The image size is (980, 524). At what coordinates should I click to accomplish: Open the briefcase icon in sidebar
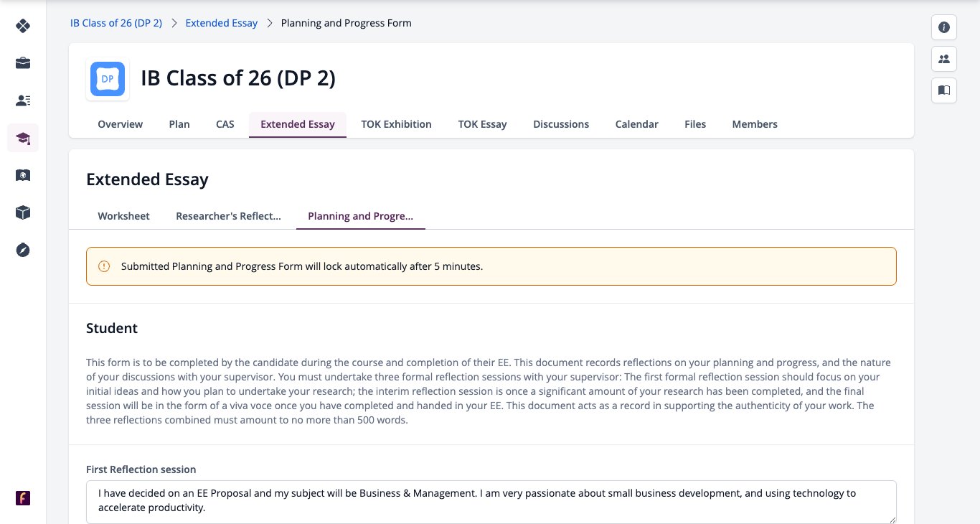pyautogui.click(x=23, y=63)
